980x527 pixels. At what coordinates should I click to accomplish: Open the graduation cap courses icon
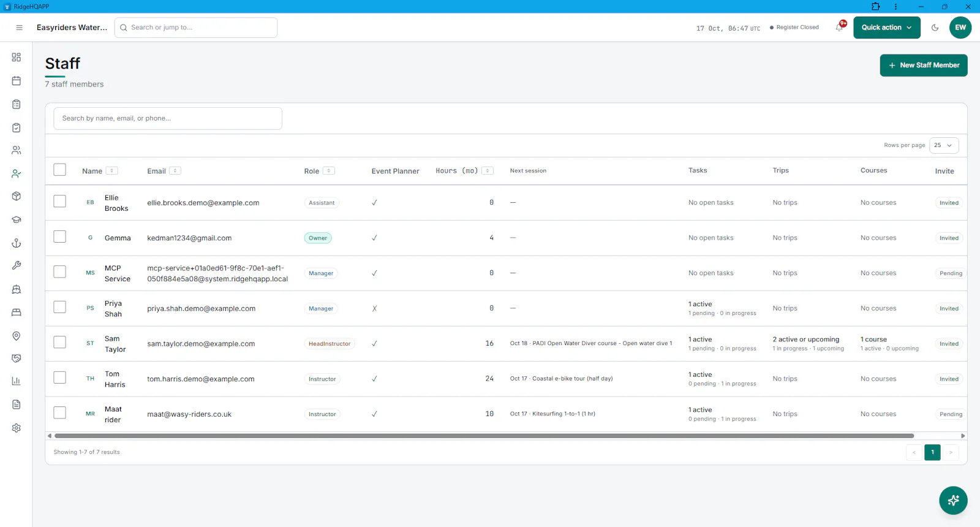pyautogui.click(x=17, y=219)
